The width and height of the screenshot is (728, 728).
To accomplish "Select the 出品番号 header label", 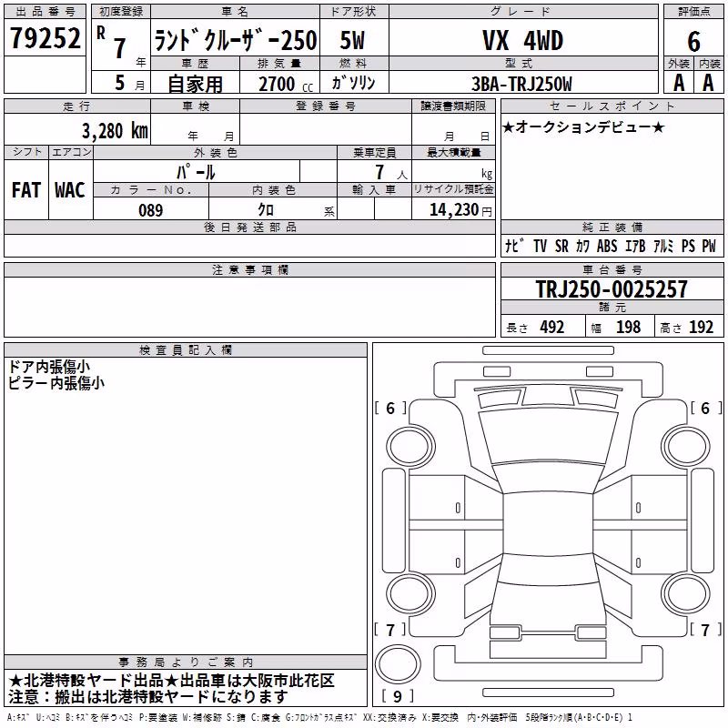I will pyautogui.click(x=45, y=12).
